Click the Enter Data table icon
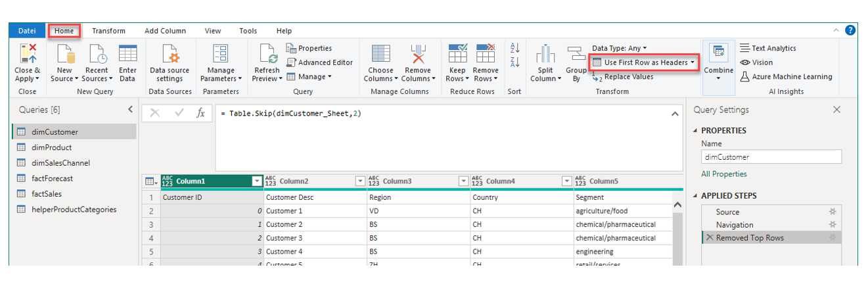The width and height of the screenshot is (868, 288). 127,54
